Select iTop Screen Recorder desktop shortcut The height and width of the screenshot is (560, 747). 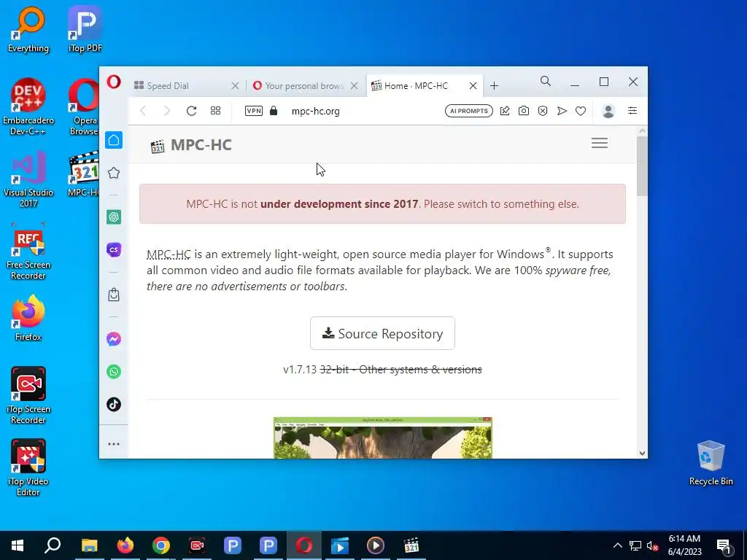[28, 395]
